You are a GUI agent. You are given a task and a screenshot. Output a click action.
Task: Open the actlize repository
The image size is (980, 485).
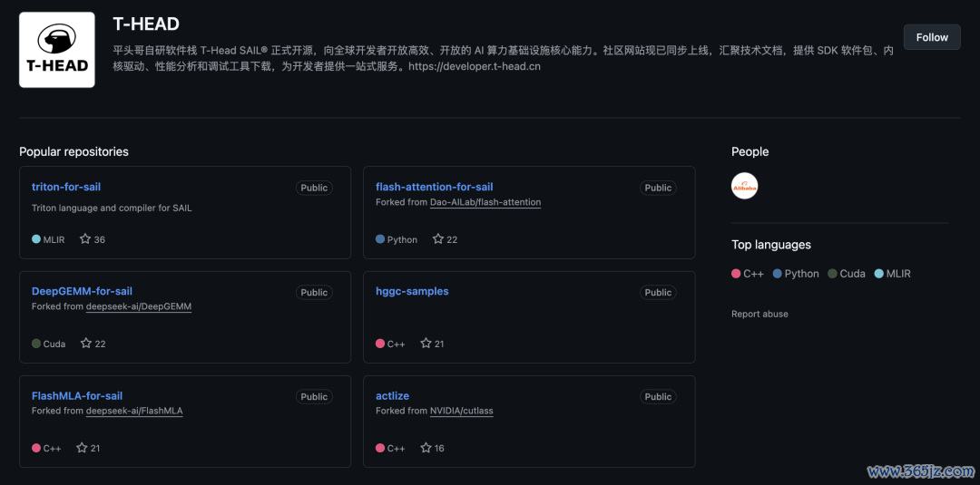point(393,396)
